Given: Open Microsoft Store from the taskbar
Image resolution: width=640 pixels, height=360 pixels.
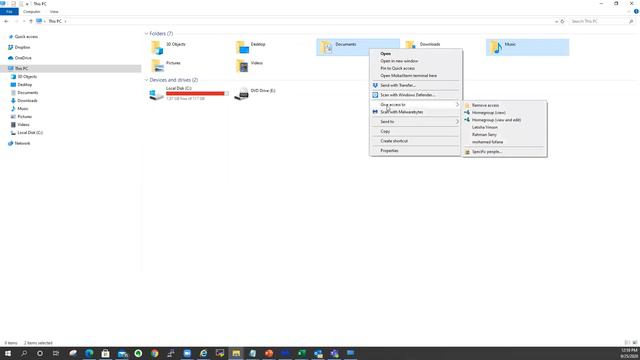Looking at the screenshot, I should click(105, 353).
